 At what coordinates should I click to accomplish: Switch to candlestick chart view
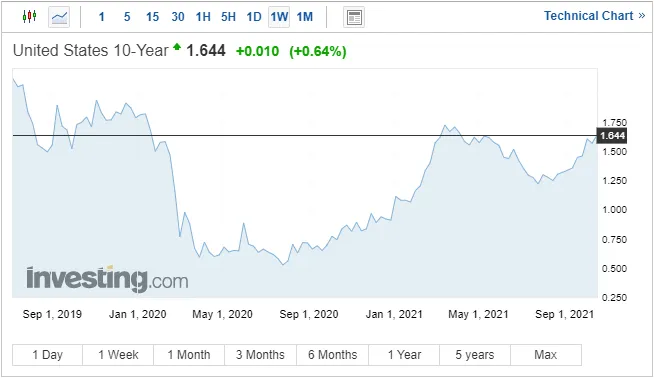29,17
